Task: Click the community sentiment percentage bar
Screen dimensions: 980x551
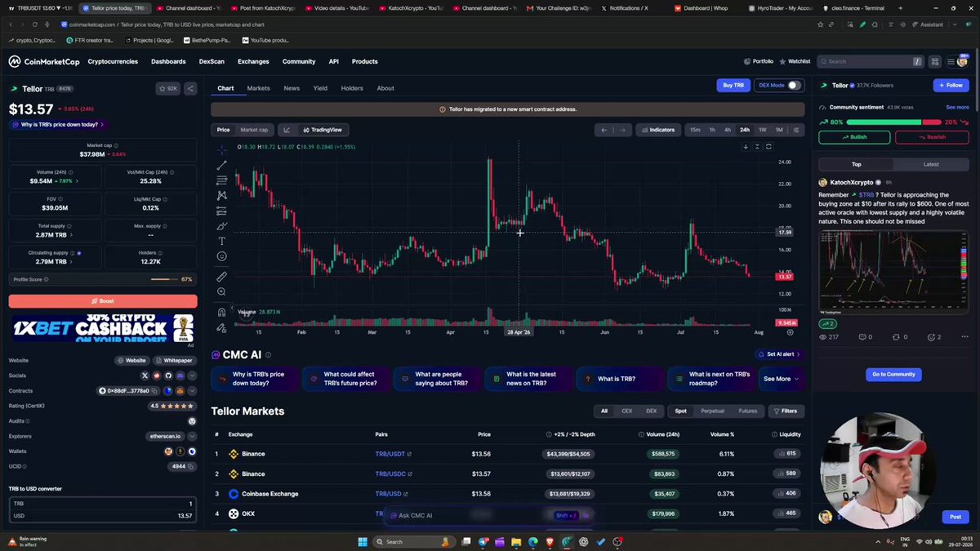Action: point(893,122)
